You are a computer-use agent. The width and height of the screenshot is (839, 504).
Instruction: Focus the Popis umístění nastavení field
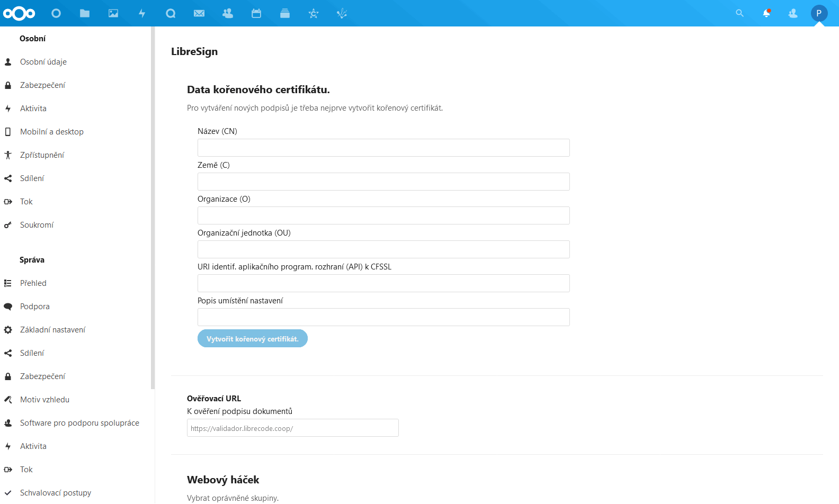[x=383, y=317]
